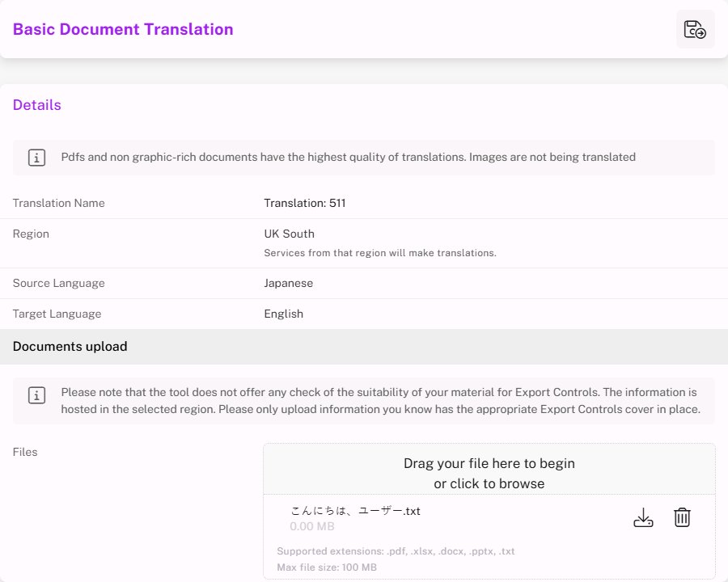This screenshot has width=728, height=582.
Task: Click the info icon beside the Pdfs notice
Action: point(36,158)
